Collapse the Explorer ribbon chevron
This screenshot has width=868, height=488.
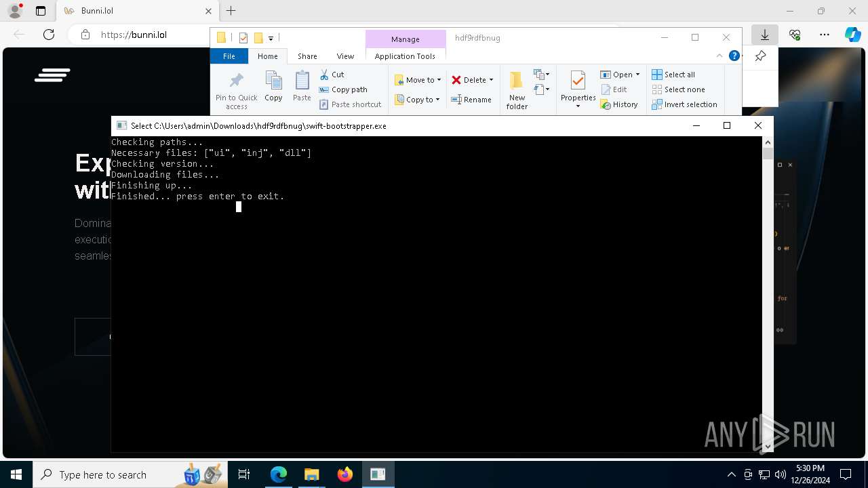[x=719, y=56]
